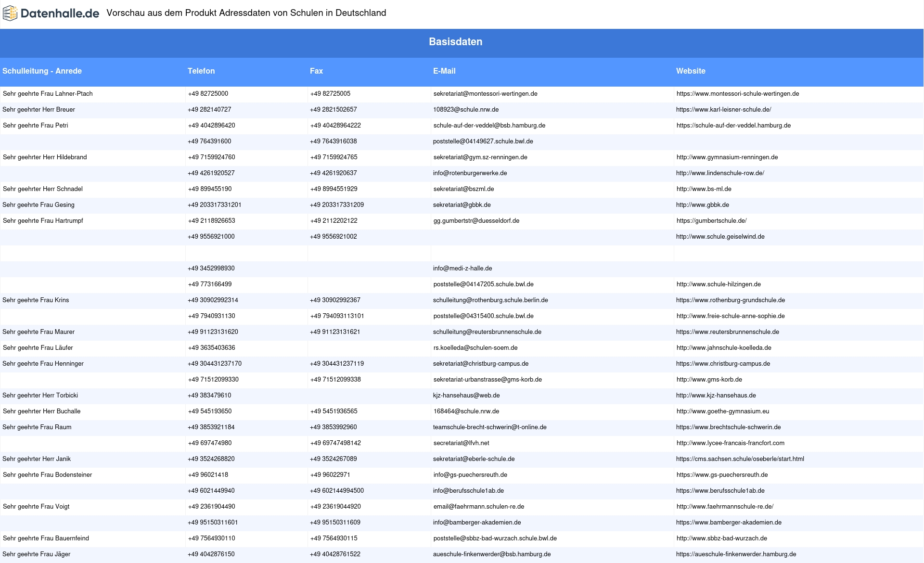Image resolution: width=924 pixels, height=563 pixels.
Task: Open https://cms.sachsen.schule/oseberle/start.html link
Action: [740, 459]
